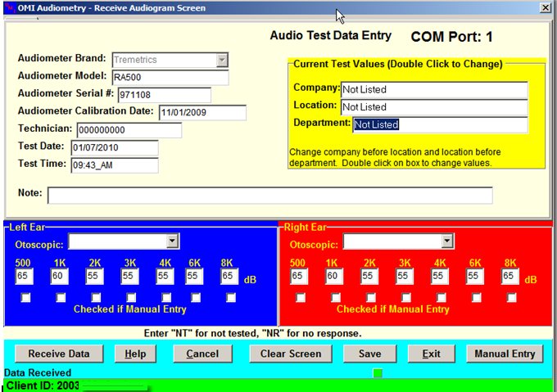This screenshot has height=392, width=557.
Task: Enable Right Ear 8K manual entry checkbox
Action: pyautogui.click(x=512, y=298)
